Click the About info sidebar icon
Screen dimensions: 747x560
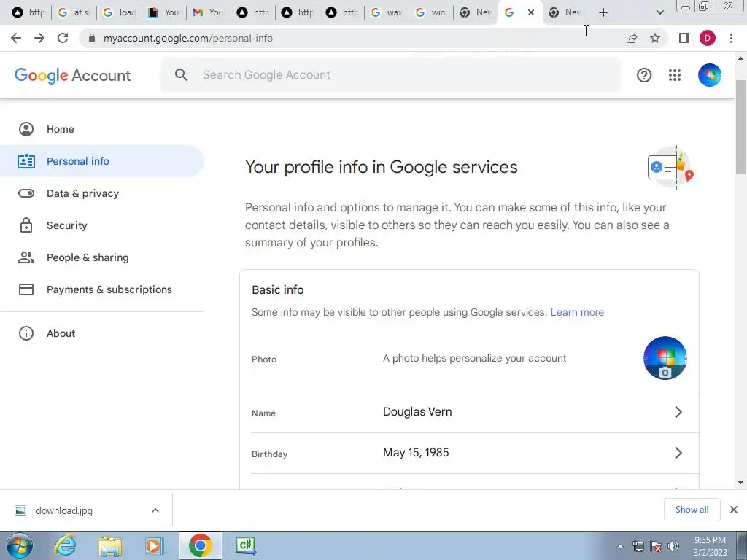coord(26,333)
